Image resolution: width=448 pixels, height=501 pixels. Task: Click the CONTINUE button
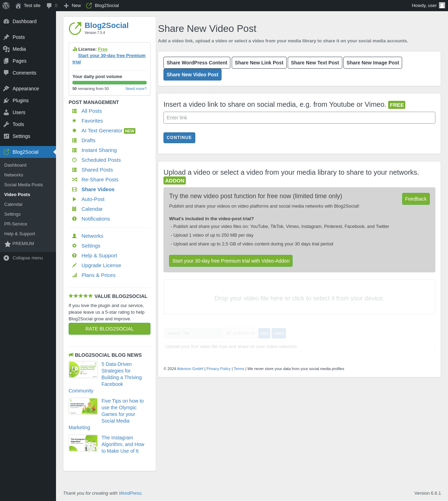[x=179, y=138]
